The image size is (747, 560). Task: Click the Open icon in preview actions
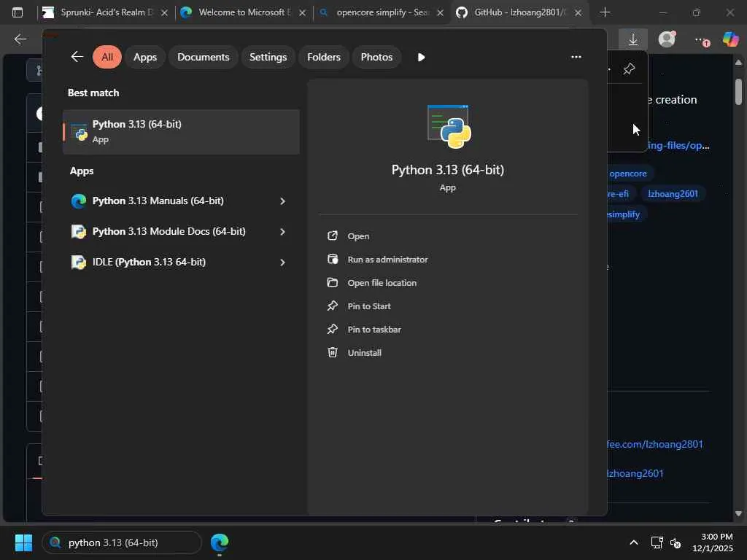(333, 236)
